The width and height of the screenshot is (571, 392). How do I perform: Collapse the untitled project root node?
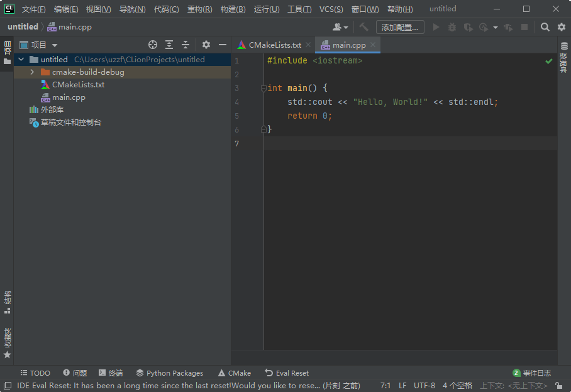pos(21,59)
